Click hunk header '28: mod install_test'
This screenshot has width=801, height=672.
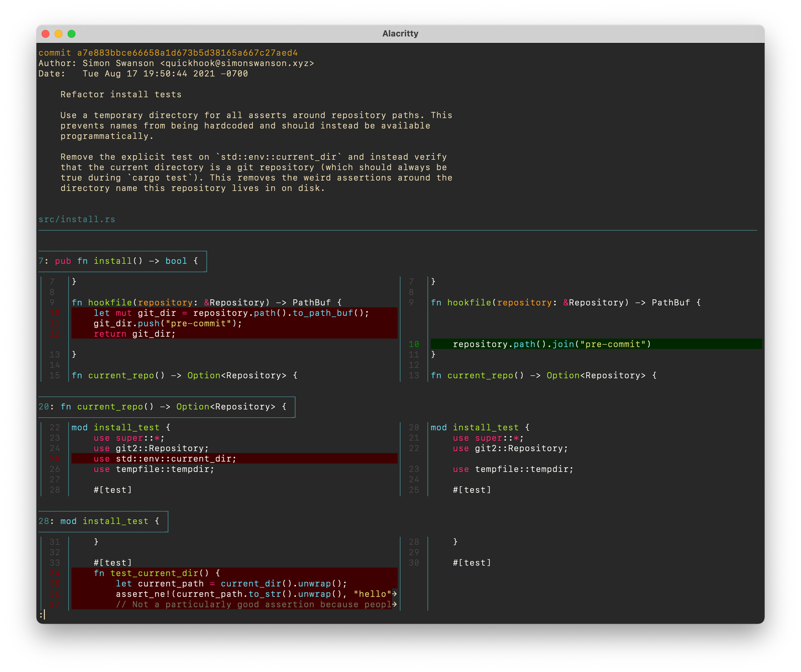(x=103, y=521)
